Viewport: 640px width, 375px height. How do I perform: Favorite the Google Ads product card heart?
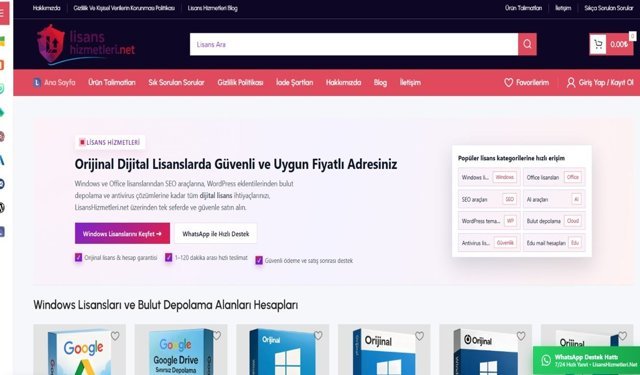(x=115, y=336)
